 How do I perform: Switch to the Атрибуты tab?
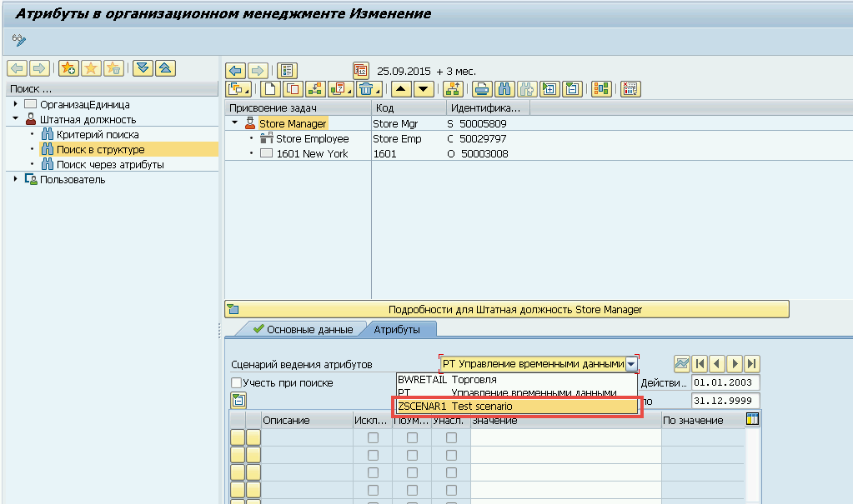[x=397, y=330]
